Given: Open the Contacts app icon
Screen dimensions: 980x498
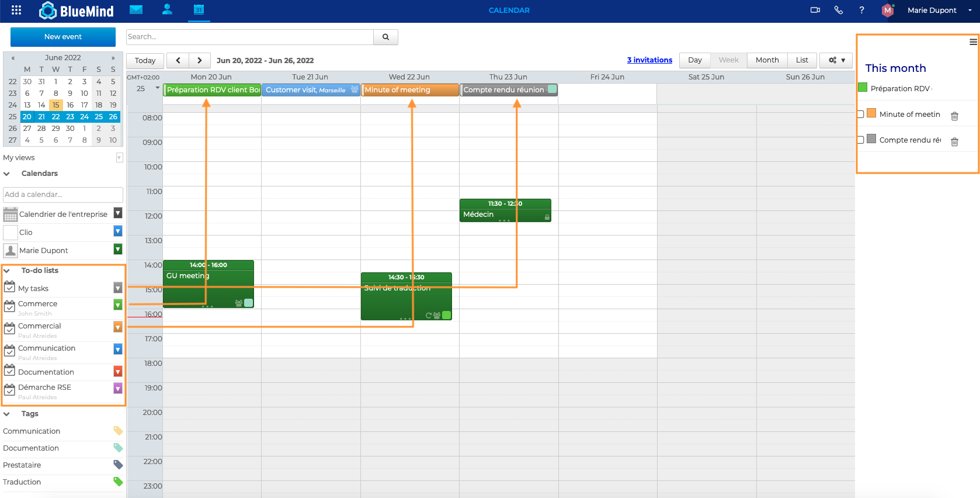Looking at the screenshot, I should [167, 9].
